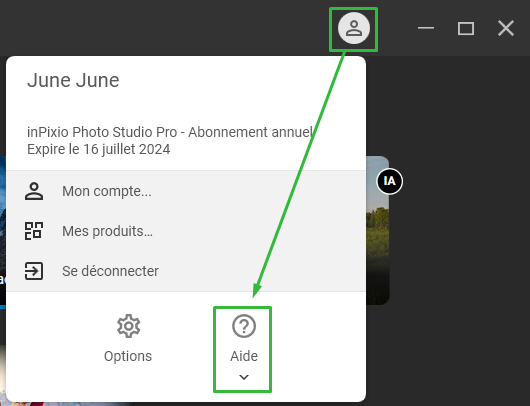
Task: Select the blue mountain thumbnail at left edge
Action: click(3, 232)
